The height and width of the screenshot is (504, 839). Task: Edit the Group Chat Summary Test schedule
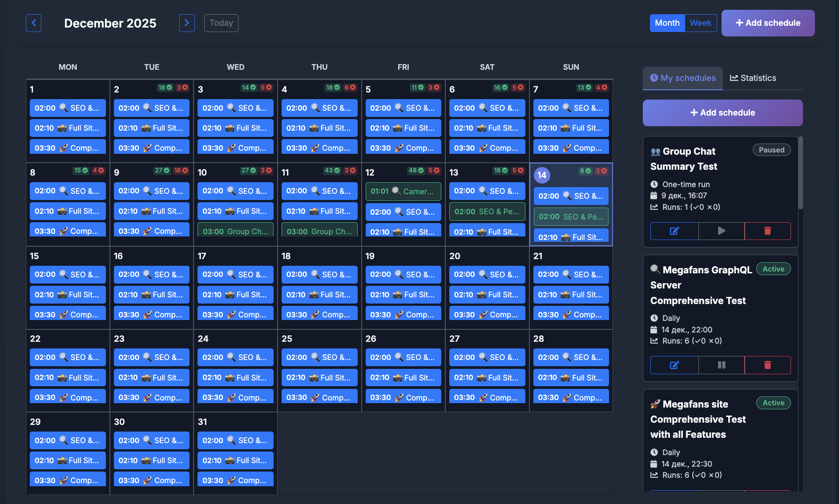[674, 231]
